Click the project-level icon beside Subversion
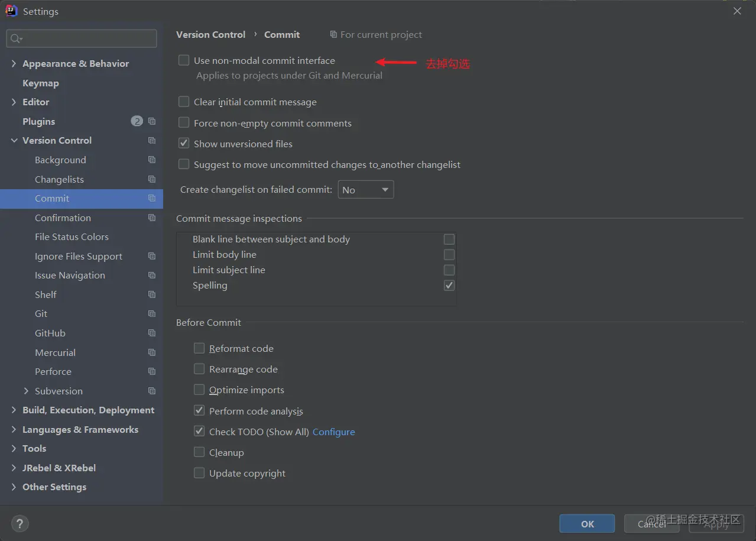756x541 pixels. [152, 391]
